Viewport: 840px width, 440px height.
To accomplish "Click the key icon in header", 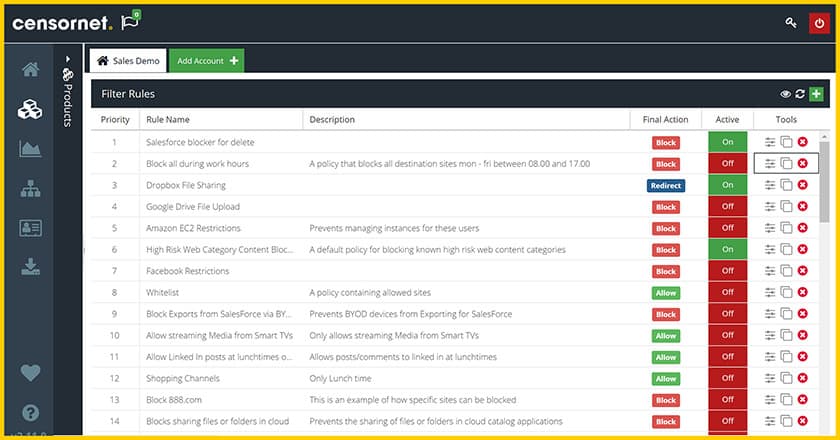I will pyautogui.click(x=791, y=23).
